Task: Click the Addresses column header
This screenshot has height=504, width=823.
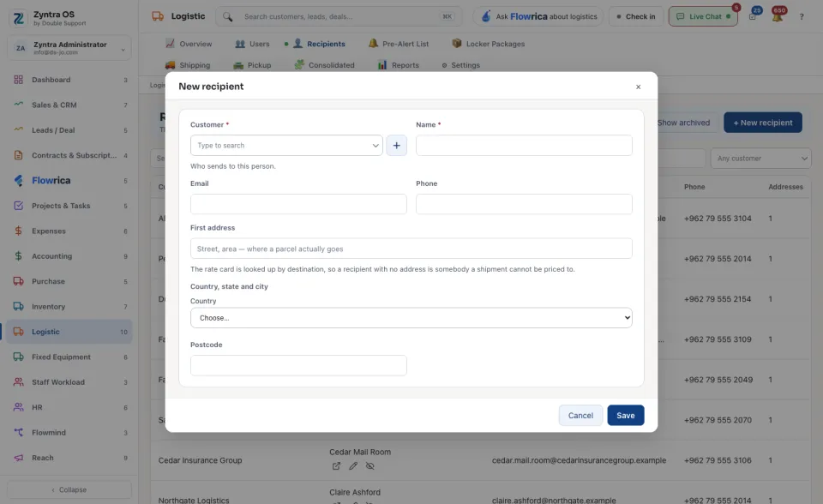Action: 785,187
